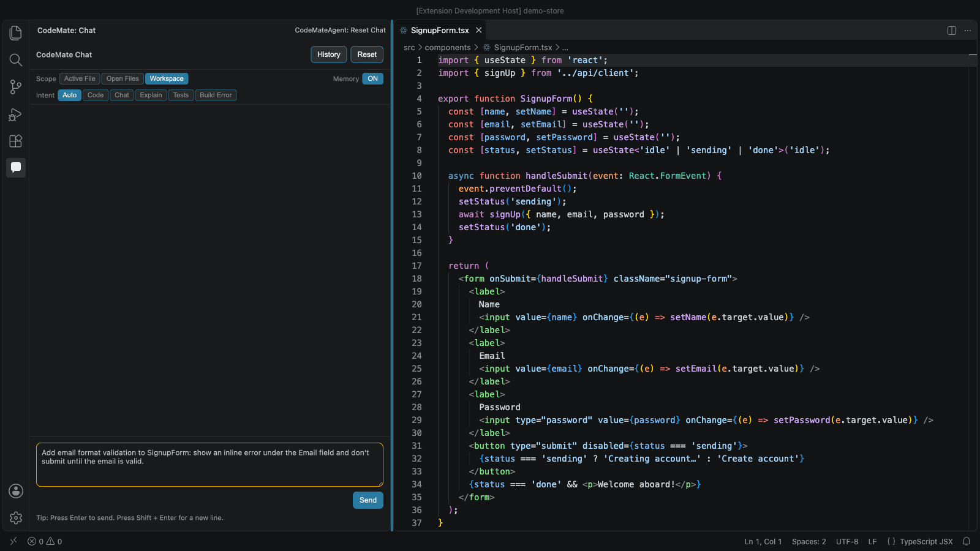Set scope to Open Files
This screenshot has width=980, height=551.
click(x=123, y=78)
